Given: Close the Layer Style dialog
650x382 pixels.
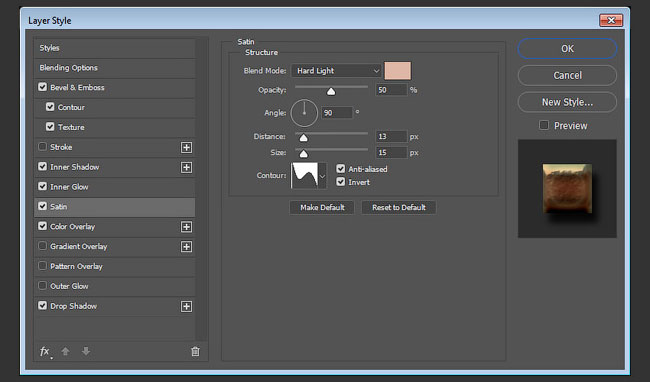Looking at the screenshot, I should point(611,20).
